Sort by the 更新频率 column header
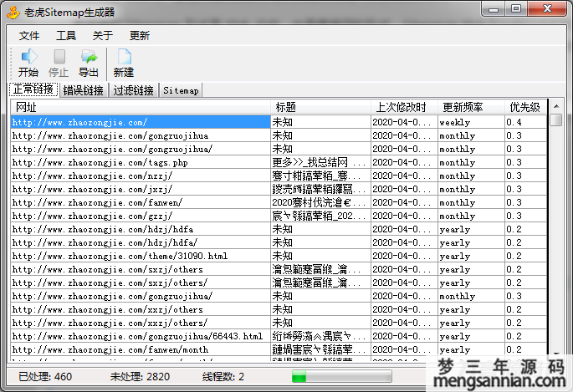The width and height of the screenshot is (573, 392). click(x=471, y=107)
